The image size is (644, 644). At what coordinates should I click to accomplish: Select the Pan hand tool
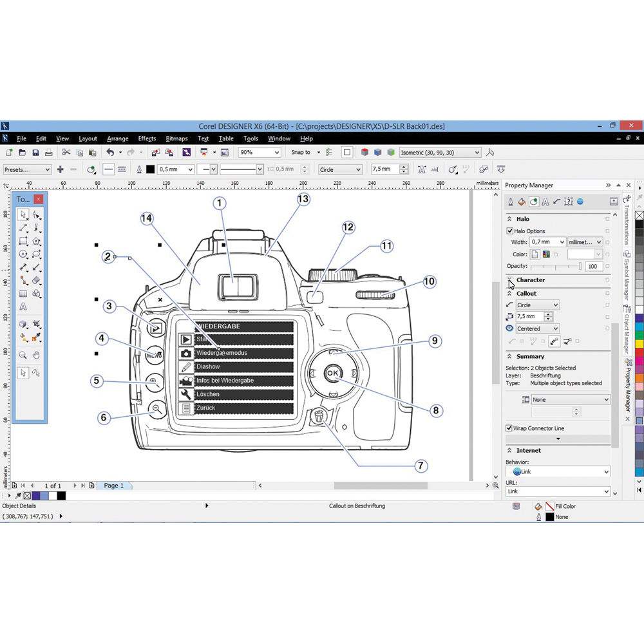37,355
